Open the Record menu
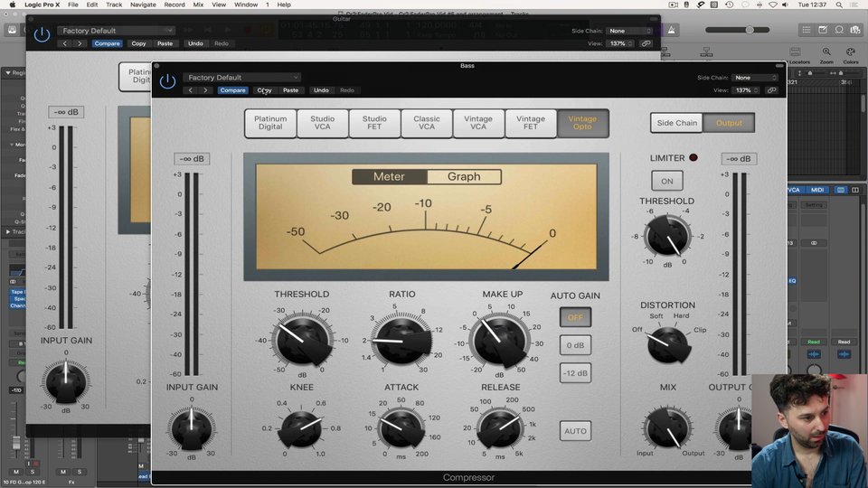The image size is (868, 488). coord(175,5)
